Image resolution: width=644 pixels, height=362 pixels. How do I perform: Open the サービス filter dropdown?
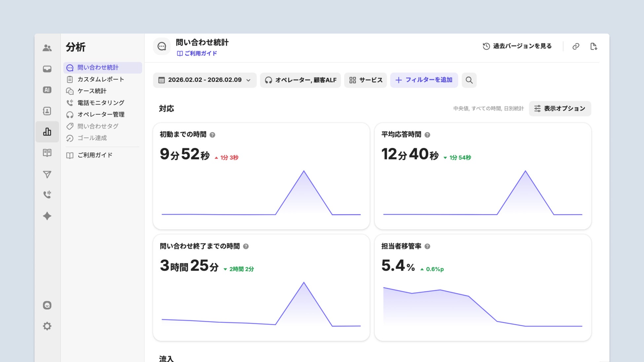[365, 80]
